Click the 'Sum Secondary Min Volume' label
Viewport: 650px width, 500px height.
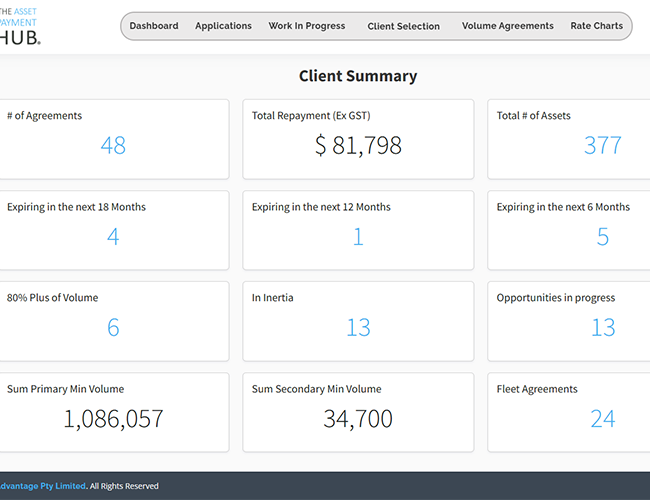point(317,389)
